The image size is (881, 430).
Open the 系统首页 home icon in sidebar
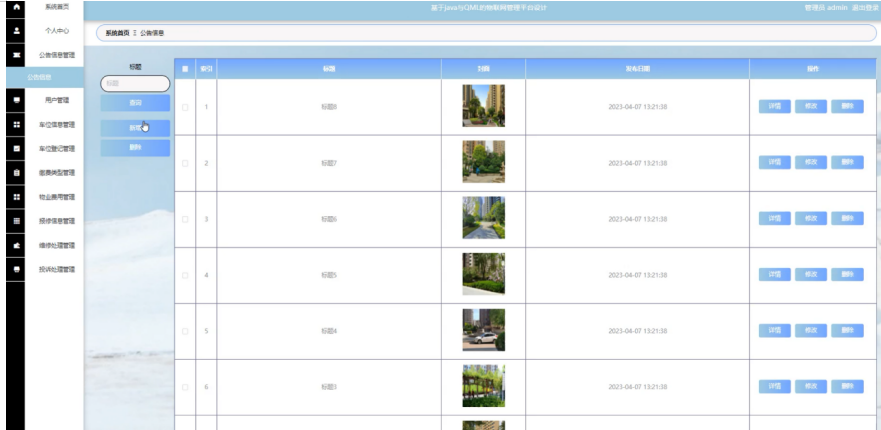pos(16,7)
